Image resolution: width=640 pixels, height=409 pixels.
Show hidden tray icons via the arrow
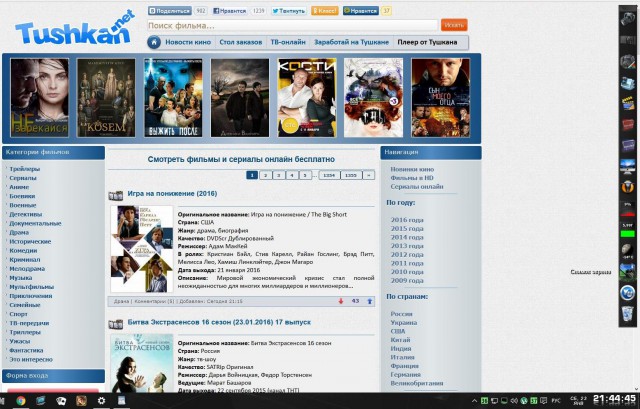point(474,401)
